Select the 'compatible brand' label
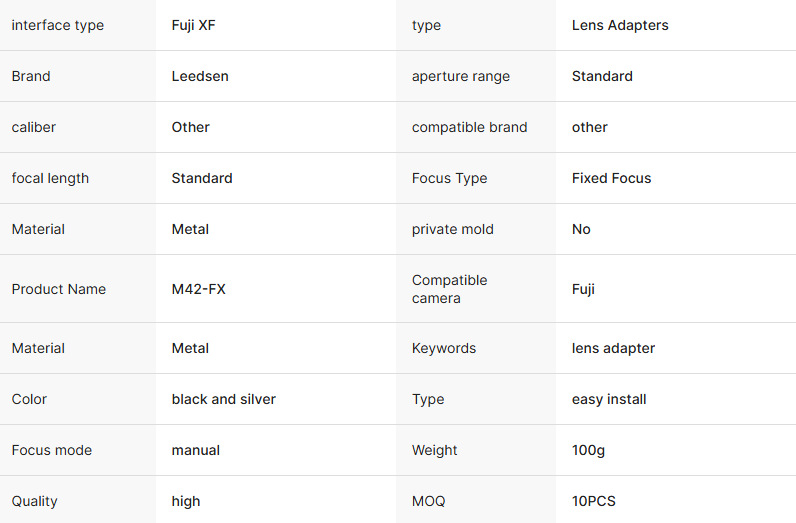The height and width of the screenshot is (523, 796). coord(469,127)
